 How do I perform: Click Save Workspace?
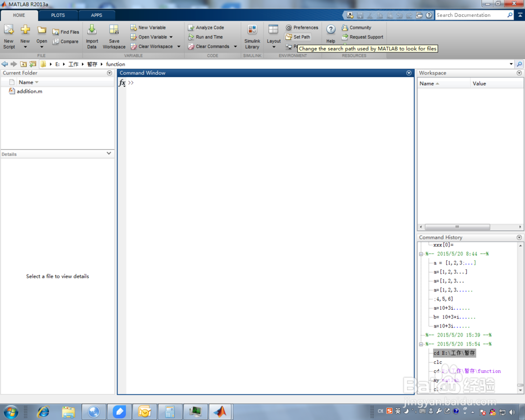point(114,37)
